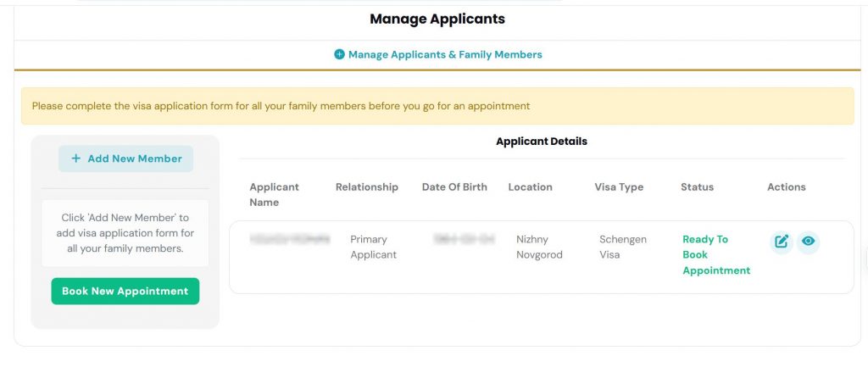Image resolution: width=868 pixels, height=367 pixels.
Task: Select the Applicant Name column header
Action: point(274,194)
